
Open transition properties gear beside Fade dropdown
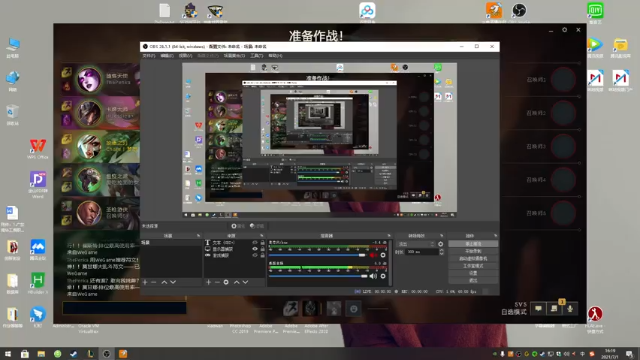[440, 244]
